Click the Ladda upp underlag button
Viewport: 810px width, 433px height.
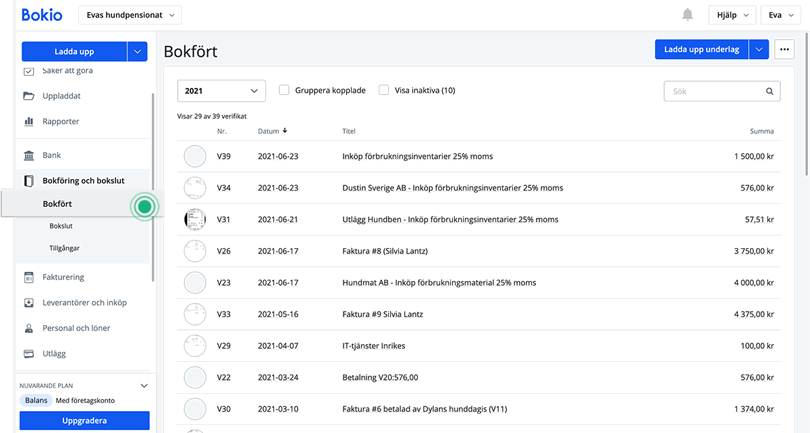[x=701, y=49]
